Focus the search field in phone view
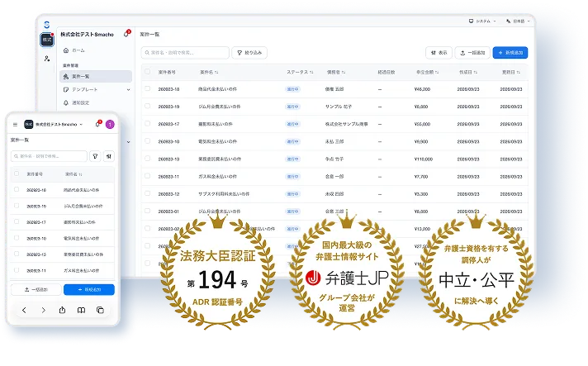This screenshot has height=366, width=588. point(49,156)
